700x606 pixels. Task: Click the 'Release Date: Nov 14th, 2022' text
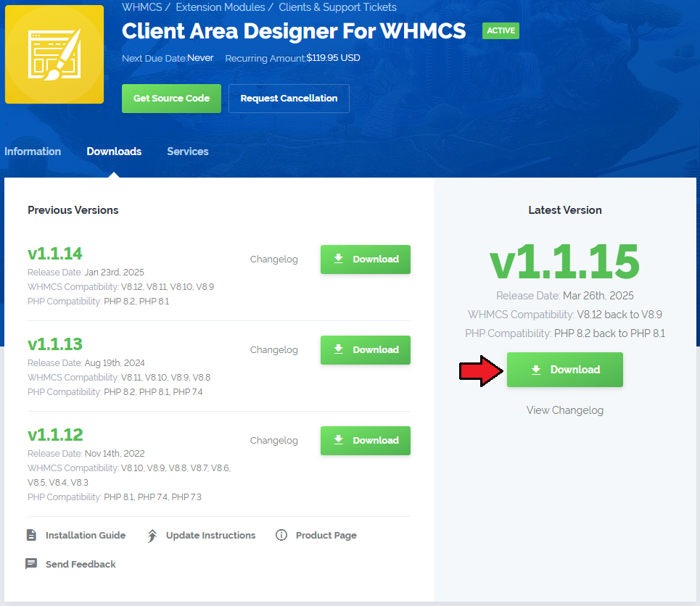(86, 453)
